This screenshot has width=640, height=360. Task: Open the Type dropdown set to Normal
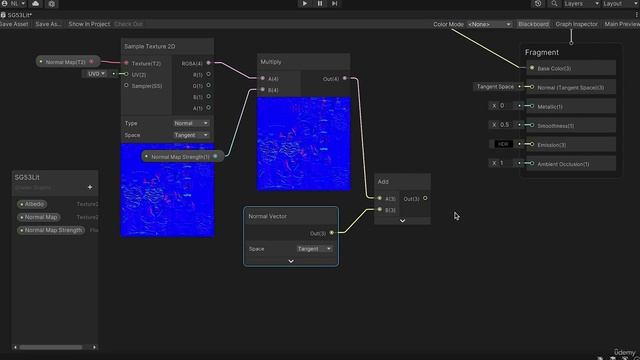click(191, 123)
